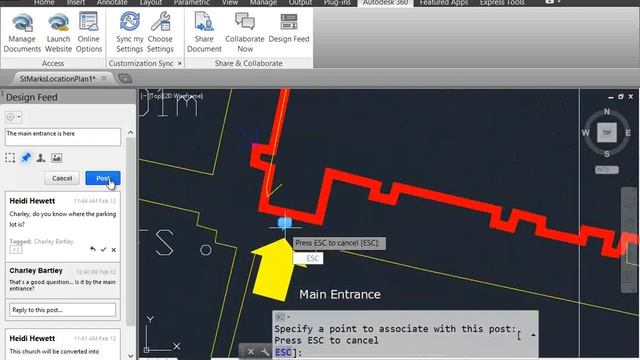Select the associate-point pushpin icon
Image resolution: width=640 pixels, height=360 pixels.
26,158
